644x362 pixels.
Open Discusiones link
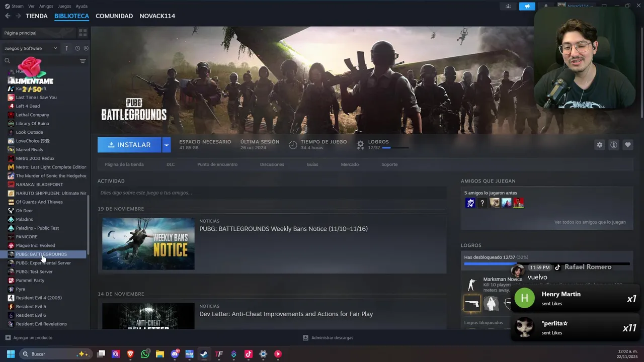pyautogui.click(x=272, y=164)
